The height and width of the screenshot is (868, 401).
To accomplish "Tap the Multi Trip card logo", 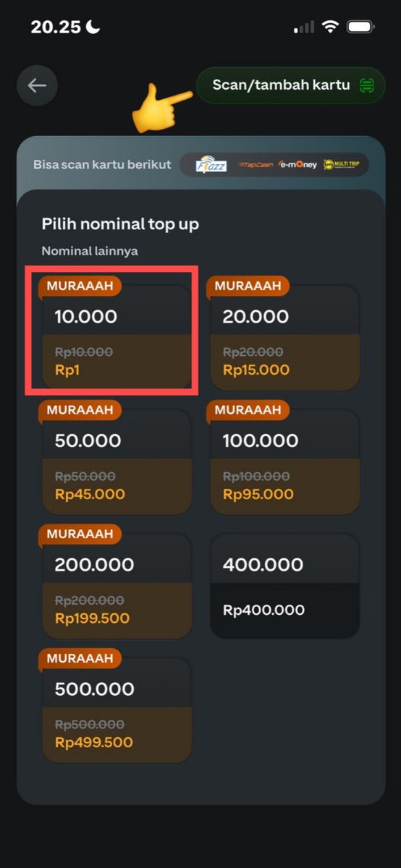I will pyautogui.click(x=341, y=165).
